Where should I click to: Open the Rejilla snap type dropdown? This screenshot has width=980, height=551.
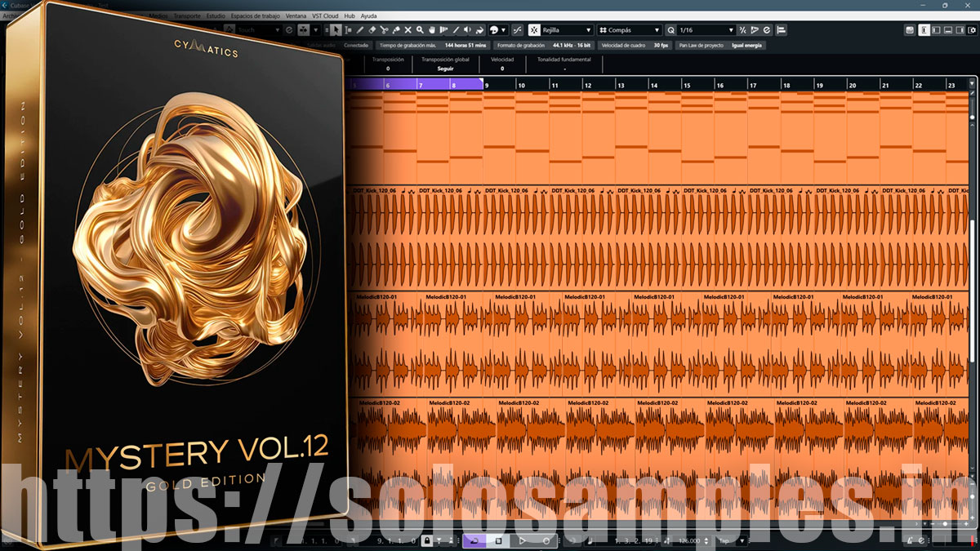567,29
